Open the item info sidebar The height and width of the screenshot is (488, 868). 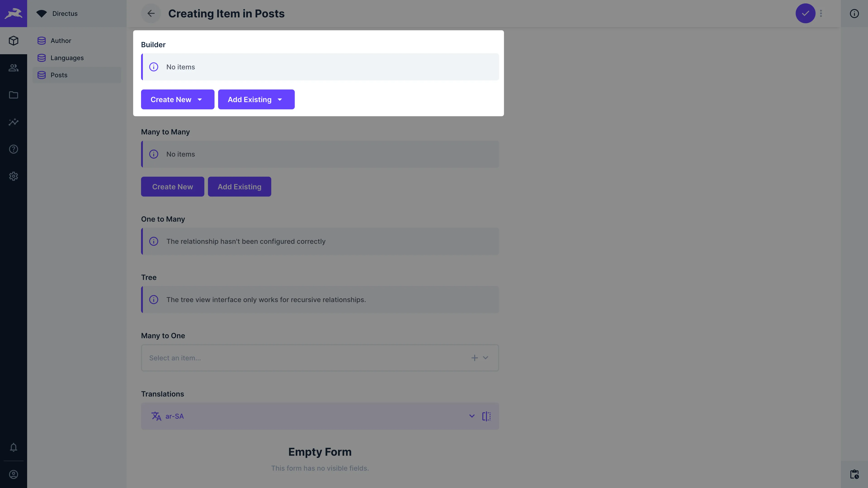[854, 14]
